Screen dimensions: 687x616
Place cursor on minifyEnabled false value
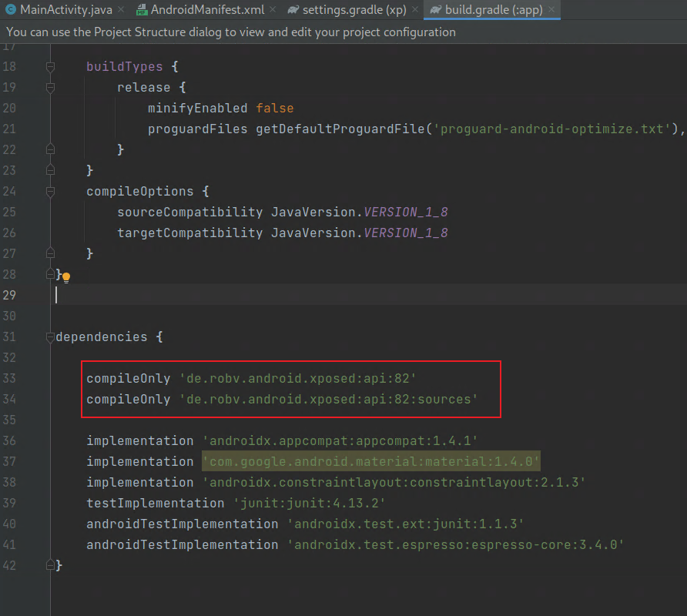274,109
